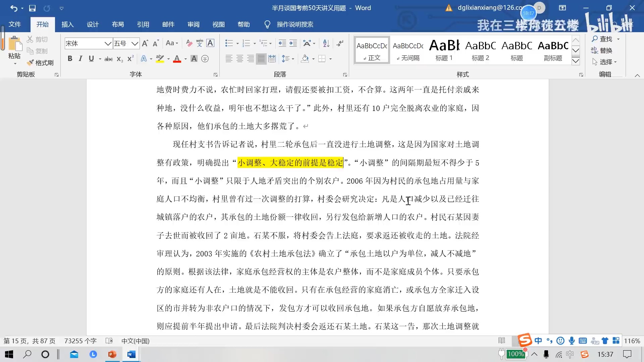Center align text

click(240, 59)
